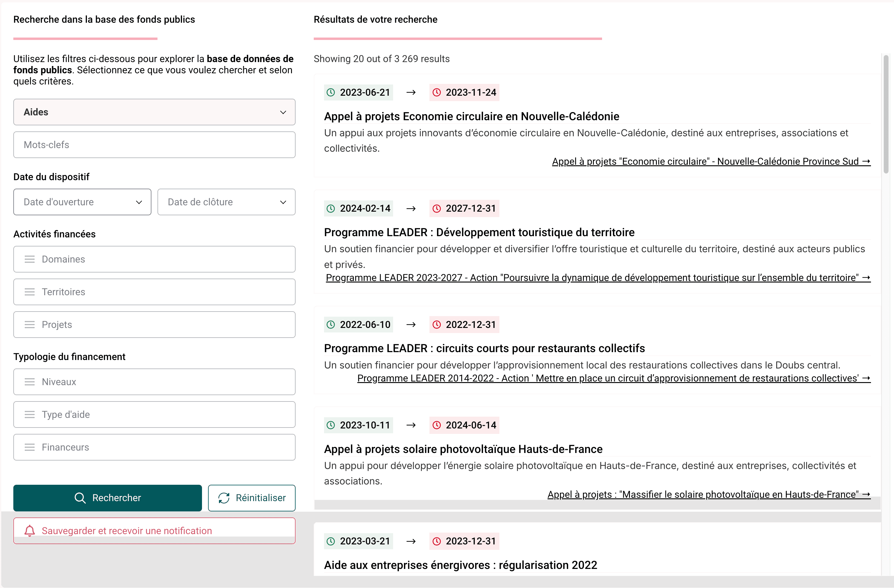The image size is (894, 588).
Task: Expand the Niveaux multi-select
Action: 154,382
